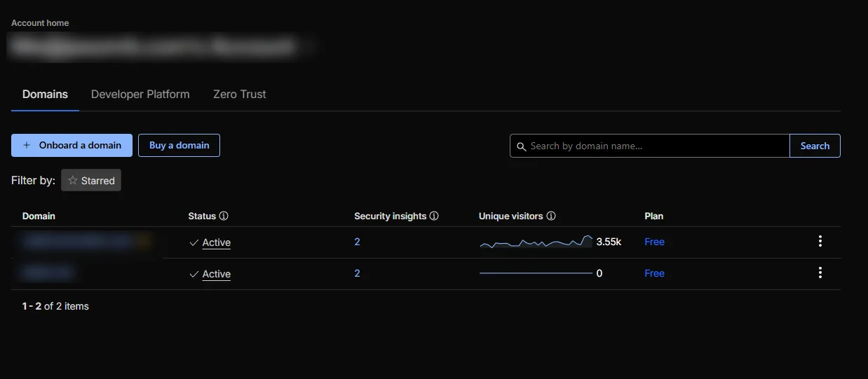
Task: Click the magnifier icon in the search box
Action: [x=521, y=146]
